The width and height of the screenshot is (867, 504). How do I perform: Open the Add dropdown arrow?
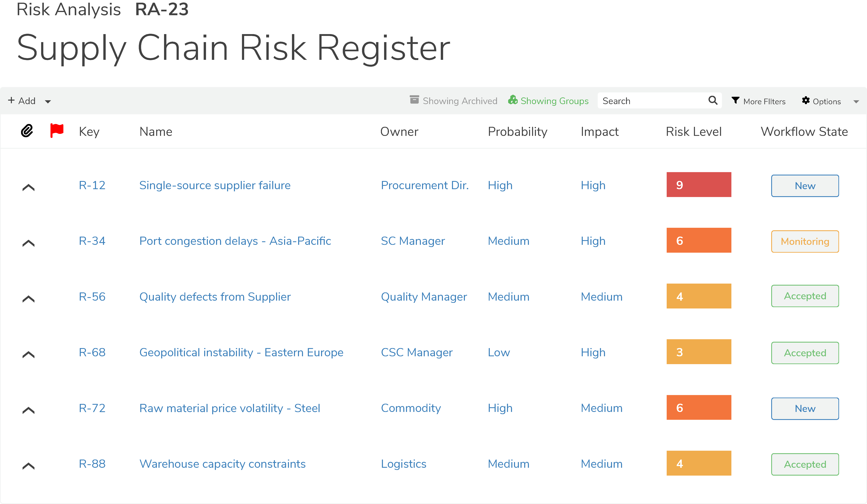pyautogui.click(x=48, y=102)
